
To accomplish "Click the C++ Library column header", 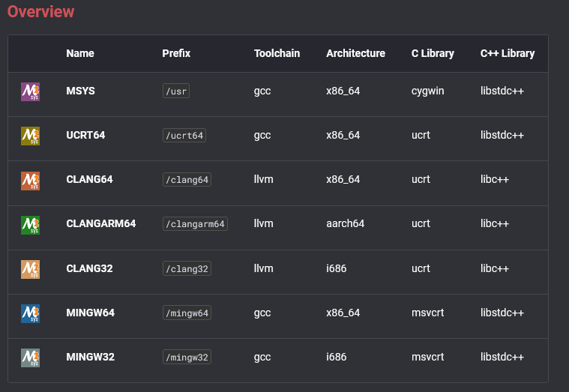I will pyautogui.click(x=508, y=53).
